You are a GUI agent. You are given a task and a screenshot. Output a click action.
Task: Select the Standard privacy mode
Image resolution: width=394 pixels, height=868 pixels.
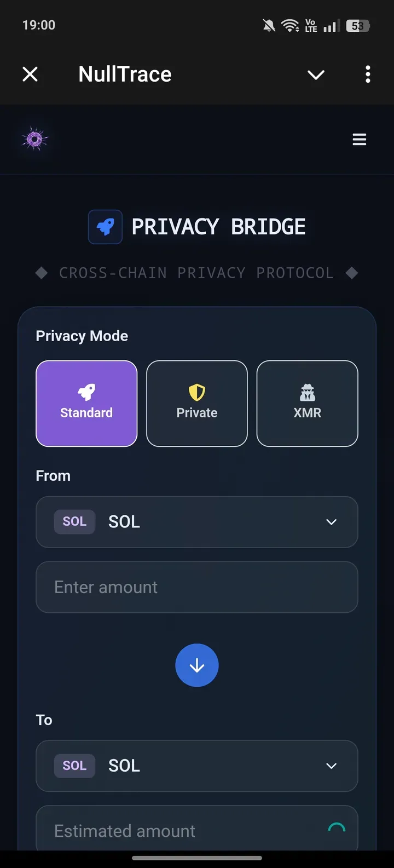click(86, 403)
